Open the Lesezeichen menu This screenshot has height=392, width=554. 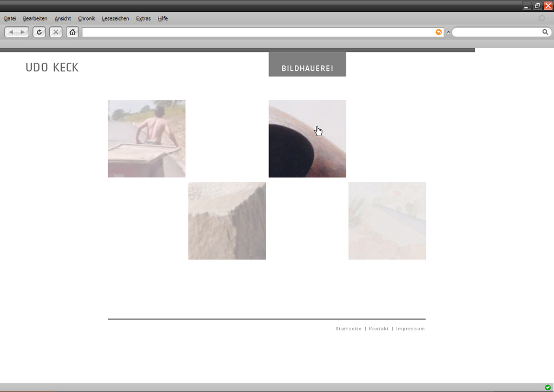tap(115, 18)
